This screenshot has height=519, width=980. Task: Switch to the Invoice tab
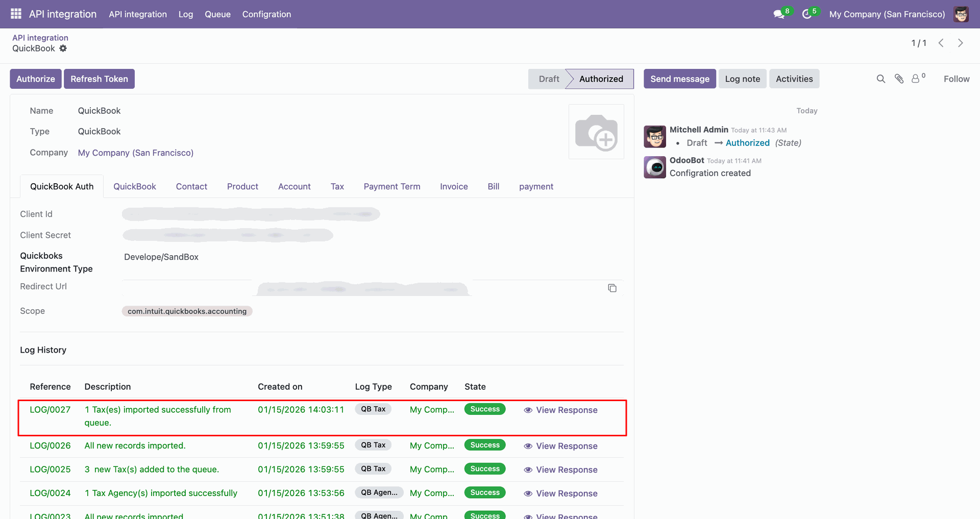coord(454,187)
